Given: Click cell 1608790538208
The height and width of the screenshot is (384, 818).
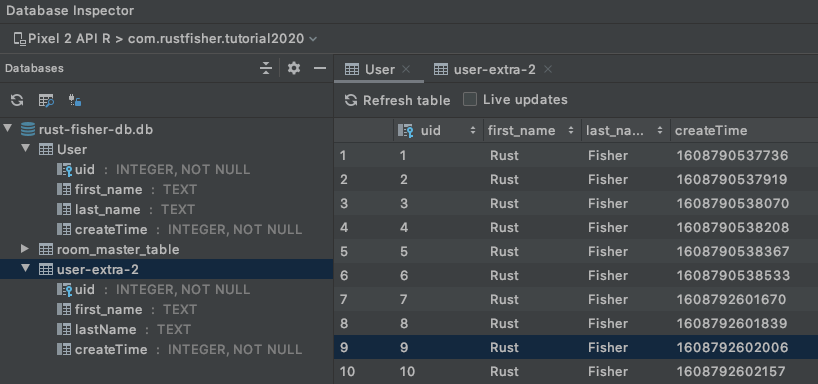Looking at the screenshot, I should [x=733, y=227].
